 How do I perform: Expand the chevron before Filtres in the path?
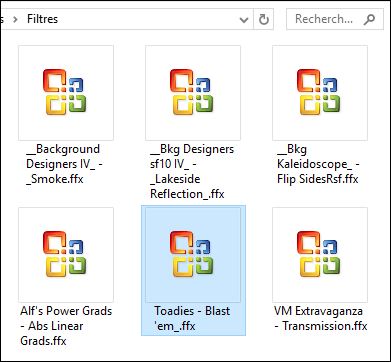point(15,19)
